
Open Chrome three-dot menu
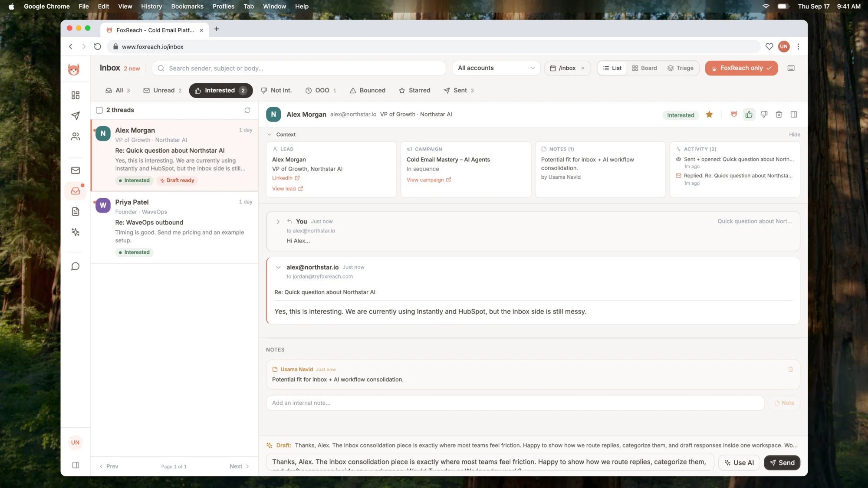tap(798, 46)
